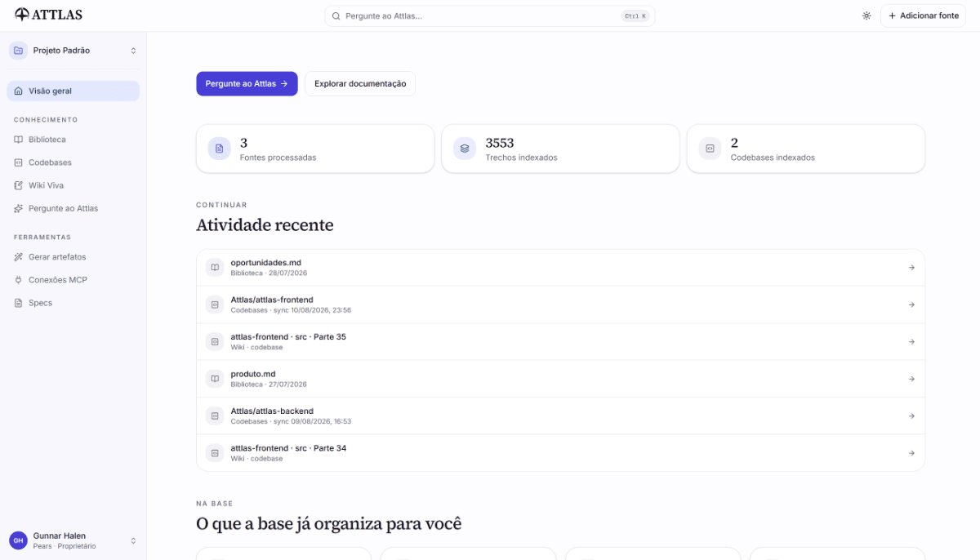Open oportunidades.md recent activity row
This screenshot has height=560, width=980.
[560, 268]
